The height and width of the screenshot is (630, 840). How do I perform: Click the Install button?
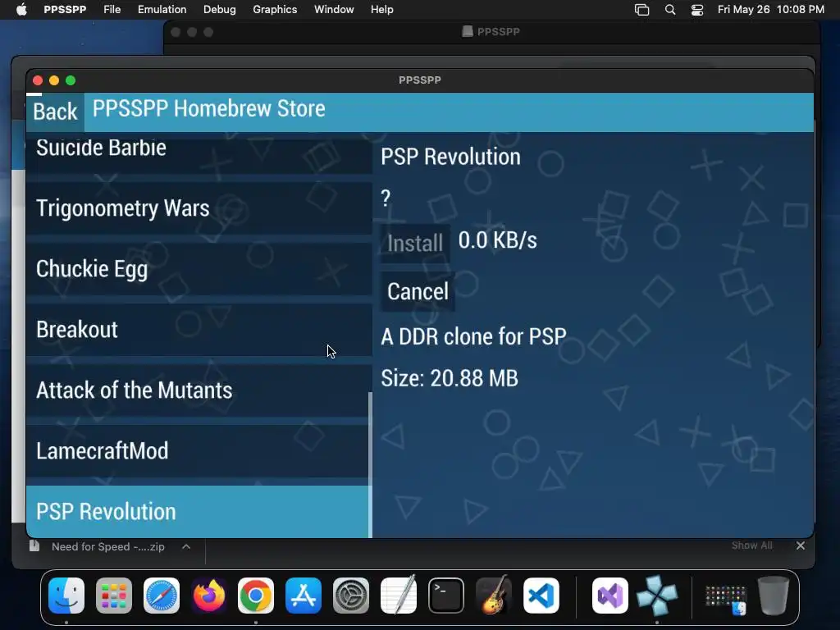414,243
